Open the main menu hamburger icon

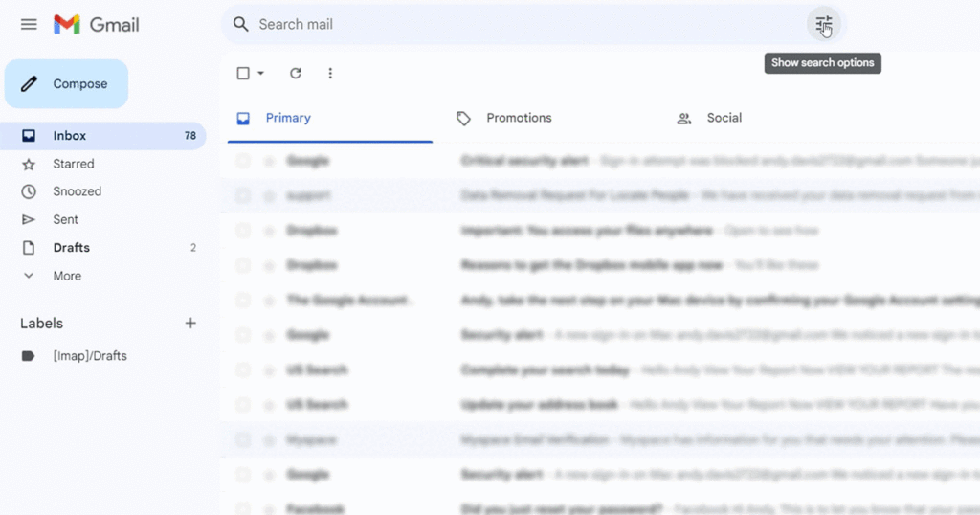[x=29, y=24]
